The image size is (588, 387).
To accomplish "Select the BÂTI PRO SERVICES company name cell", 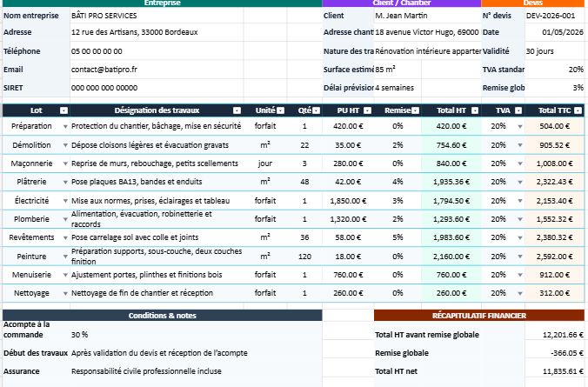I will 157,16.
